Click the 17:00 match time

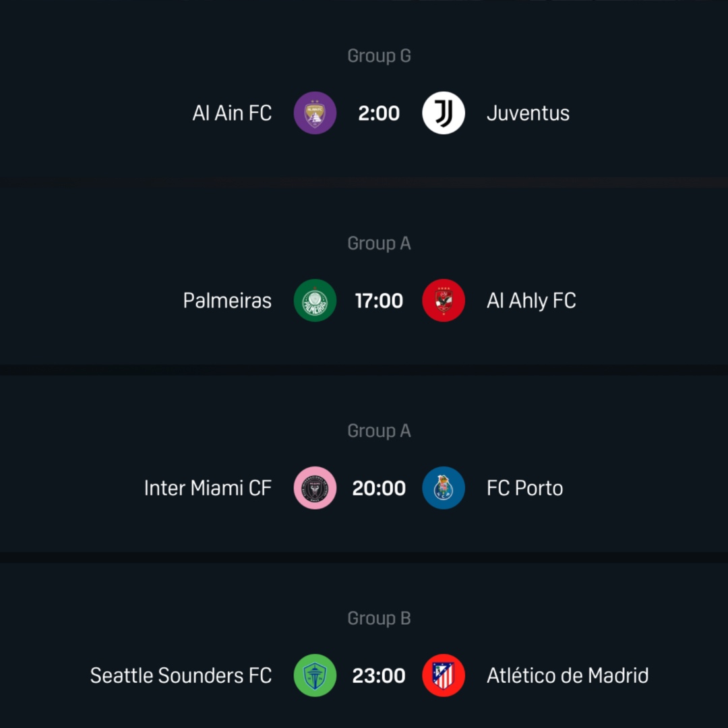379,300
